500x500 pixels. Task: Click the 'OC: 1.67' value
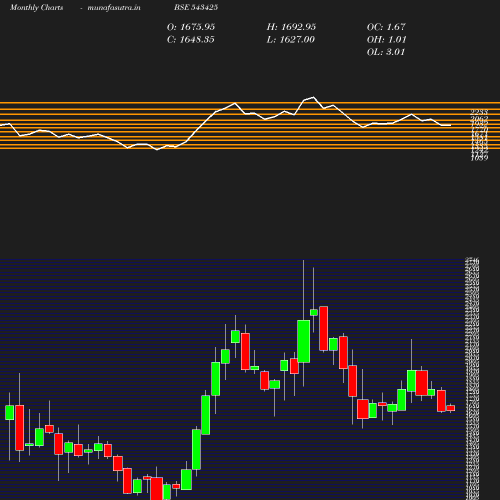tap(386, 27)
